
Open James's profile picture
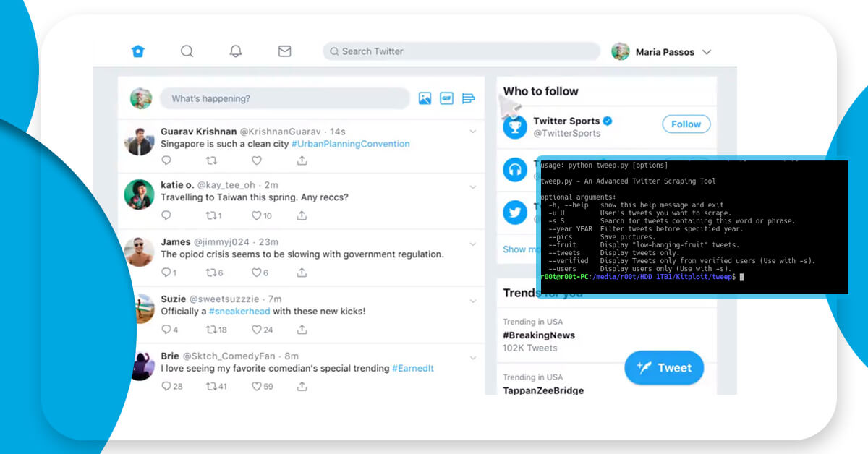139,252
